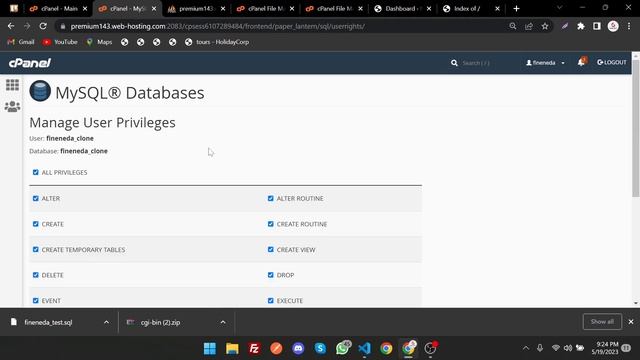Switch to first cPanel File Manager tab

click(x=266, y=9)
